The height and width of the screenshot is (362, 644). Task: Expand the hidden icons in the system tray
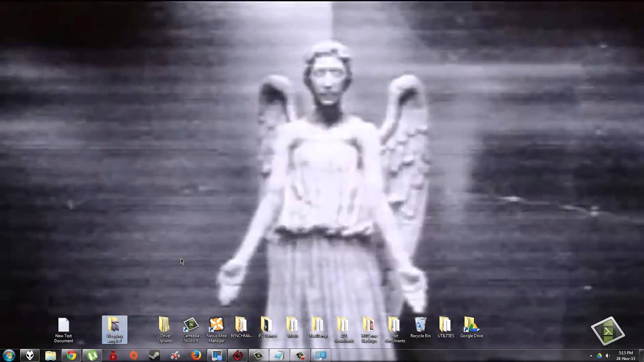point(591,356)
